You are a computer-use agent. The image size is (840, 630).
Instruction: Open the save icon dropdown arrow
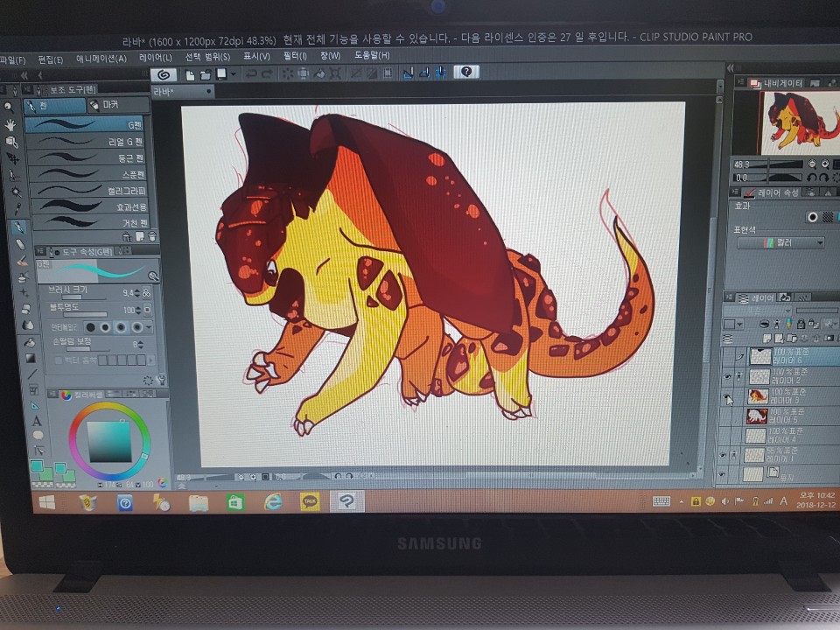pos(234,74)
